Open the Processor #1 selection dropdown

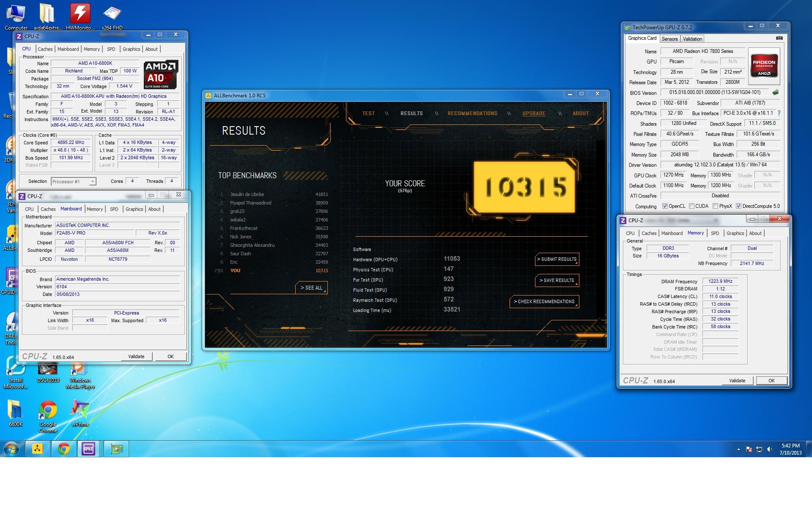tap(74, 182)
